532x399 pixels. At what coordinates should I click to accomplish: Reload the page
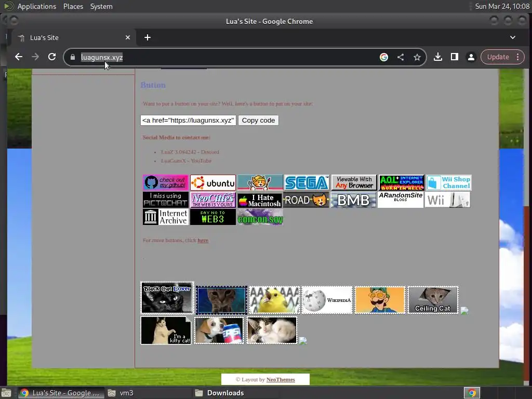52,57
